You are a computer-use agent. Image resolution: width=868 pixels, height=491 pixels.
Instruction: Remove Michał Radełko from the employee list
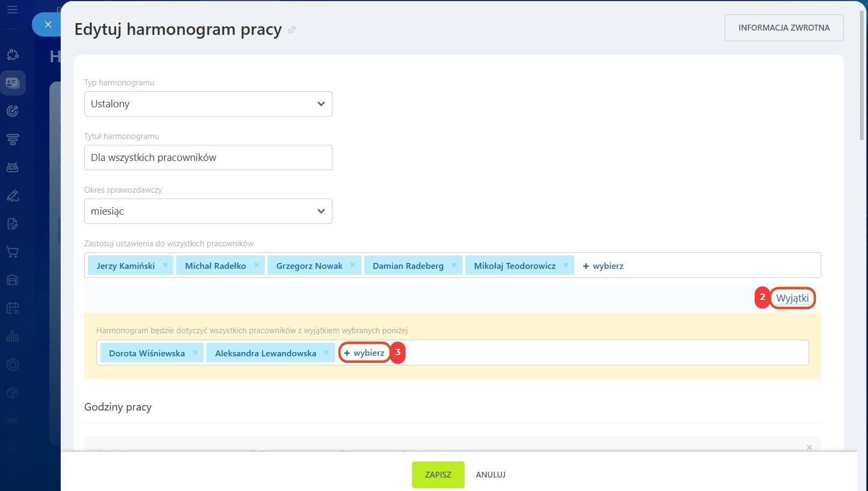pyautogui.click(x=256, y=265)
